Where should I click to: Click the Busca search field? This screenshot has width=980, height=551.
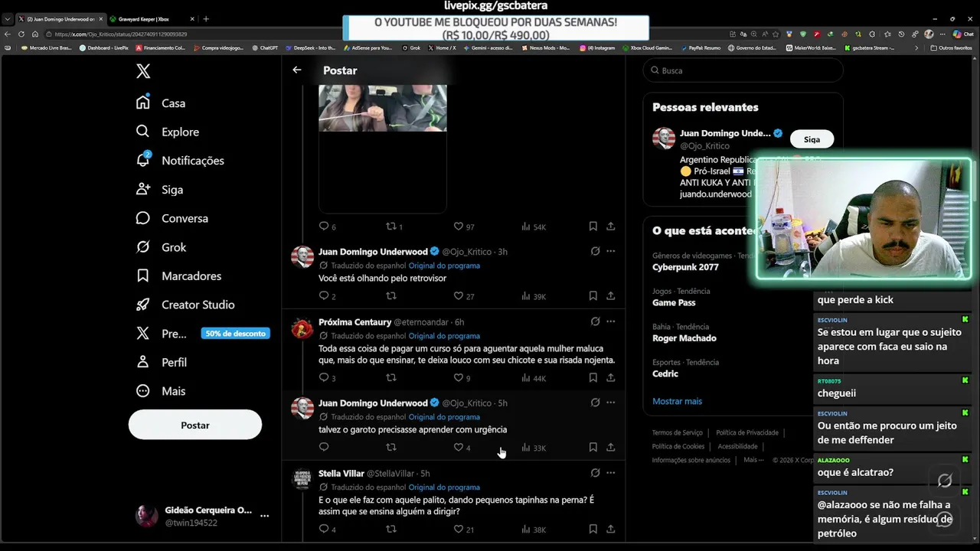coord(743,70)
